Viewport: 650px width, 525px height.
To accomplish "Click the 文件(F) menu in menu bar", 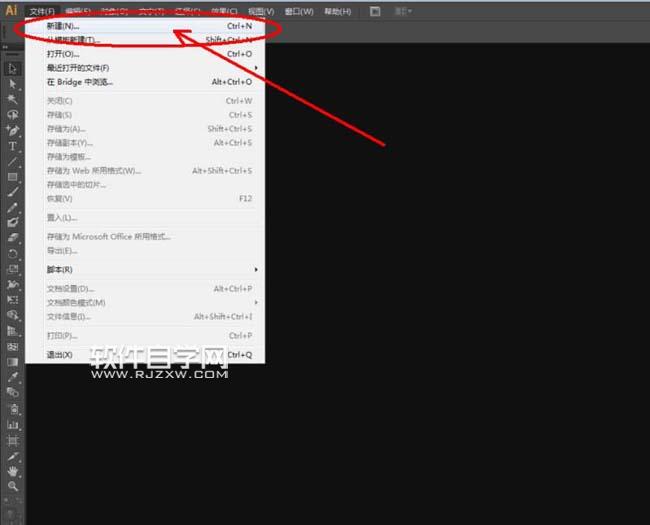I will 42,11.
